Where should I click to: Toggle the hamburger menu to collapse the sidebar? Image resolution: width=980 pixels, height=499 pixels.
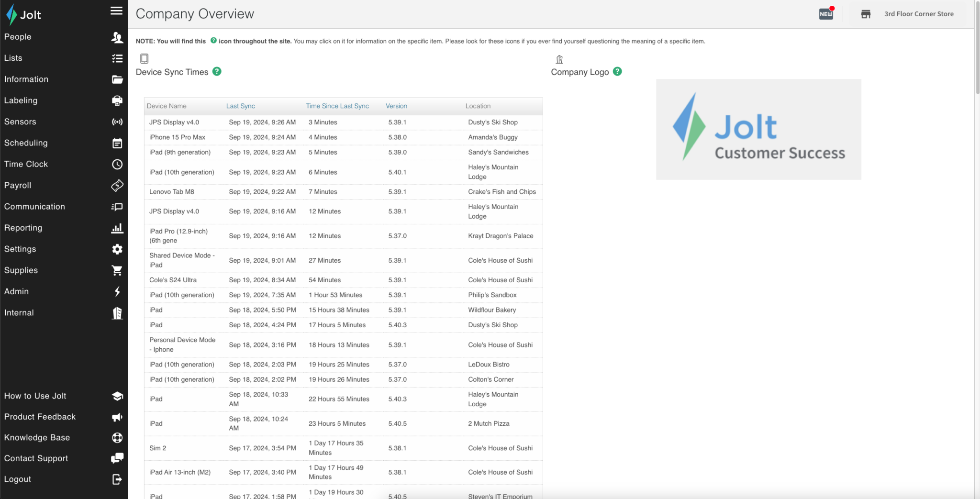(116, 11)
